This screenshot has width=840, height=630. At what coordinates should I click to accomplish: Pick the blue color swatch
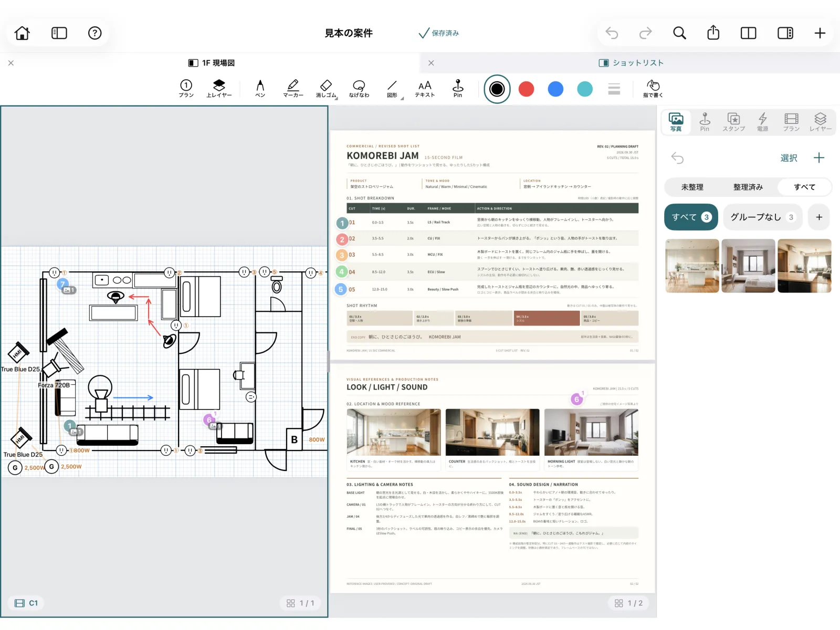click(555, 89)
